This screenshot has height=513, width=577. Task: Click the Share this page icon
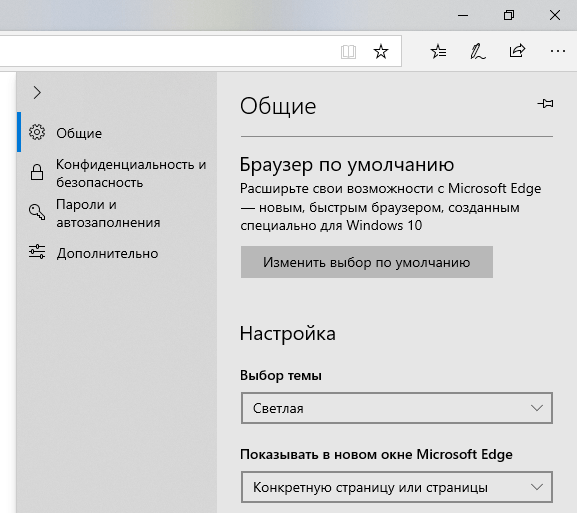517,51
